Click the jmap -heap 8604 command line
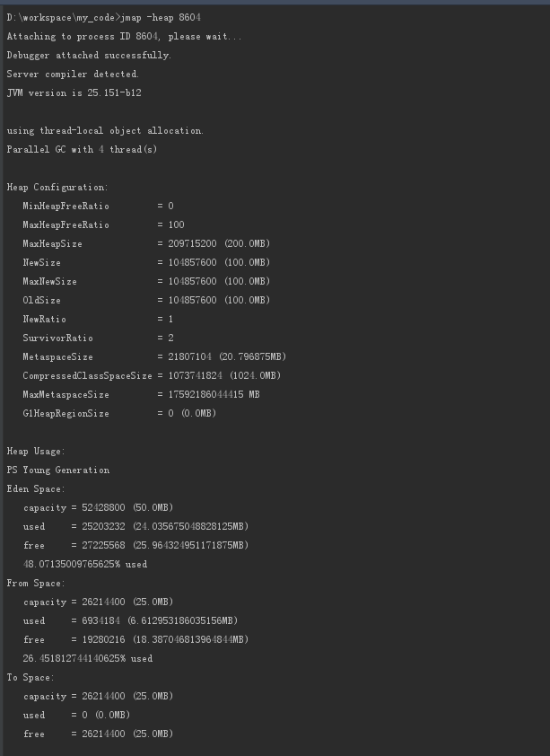 pyautogui.click(x=103, y=18)
